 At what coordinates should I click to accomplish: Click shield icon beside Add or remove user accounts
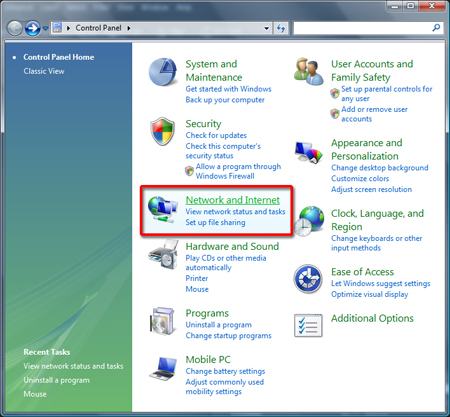pyautogui.click(x=335, y=114)
